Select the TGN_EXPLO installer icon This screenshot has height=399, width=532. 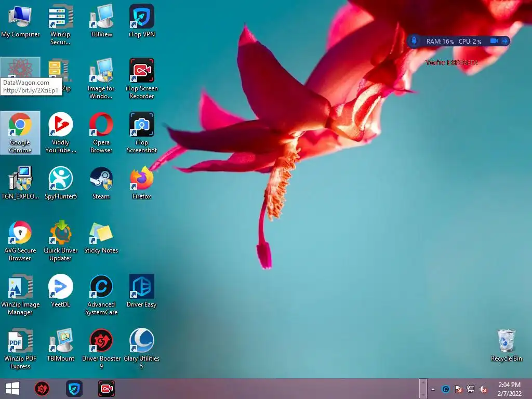click(x=20, y=183)
